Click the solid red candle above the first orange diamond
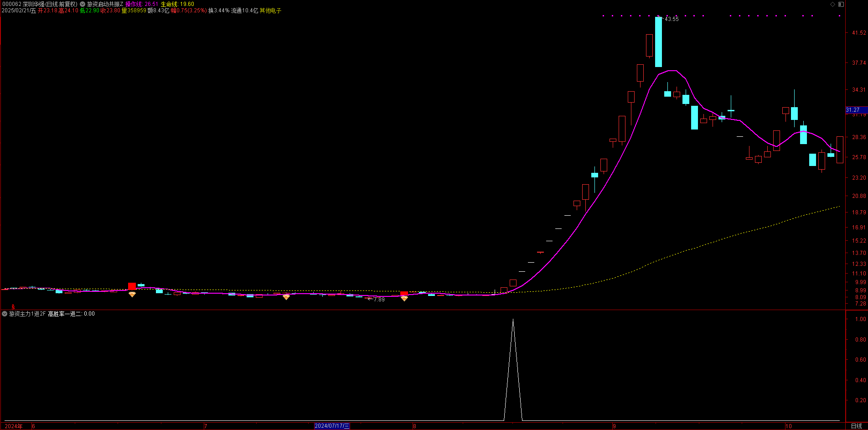 132,286
